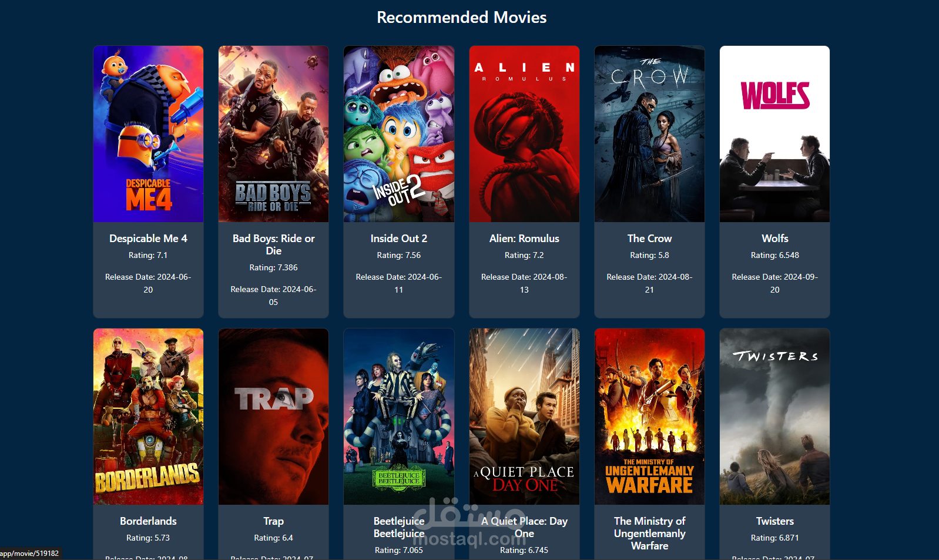Click Inside Out 2's 2024-06-11 release date
Viewport: 939px width, 560px height.
click(399, 283)
